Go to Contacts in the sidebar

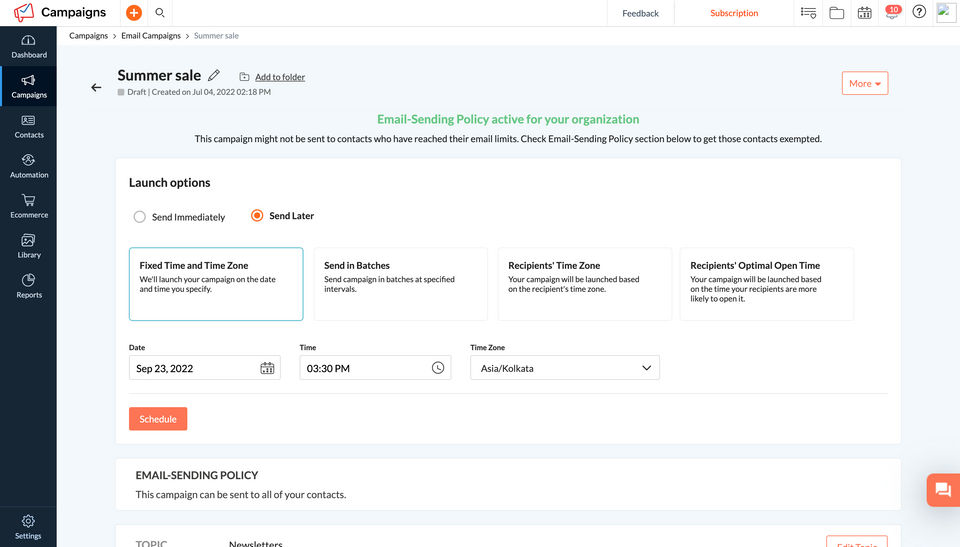click(28, 125)
